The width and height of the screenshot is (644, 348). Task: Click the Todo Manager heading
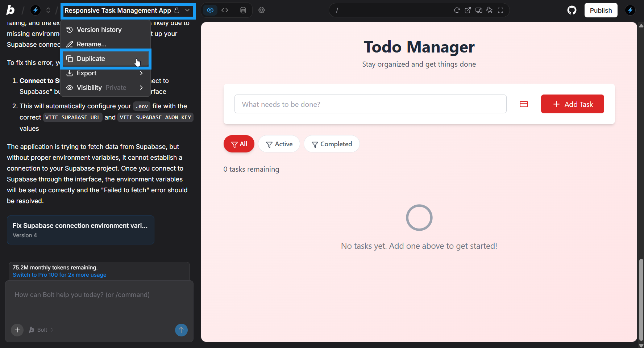click(419, 47)
